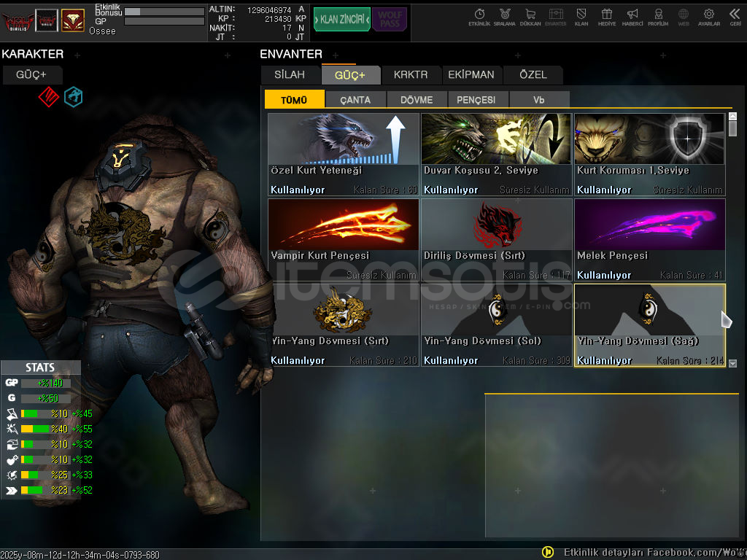Screen dimensions: 747x560
Task: Select the Melek Pençesi item
Action: click(650, 239)
